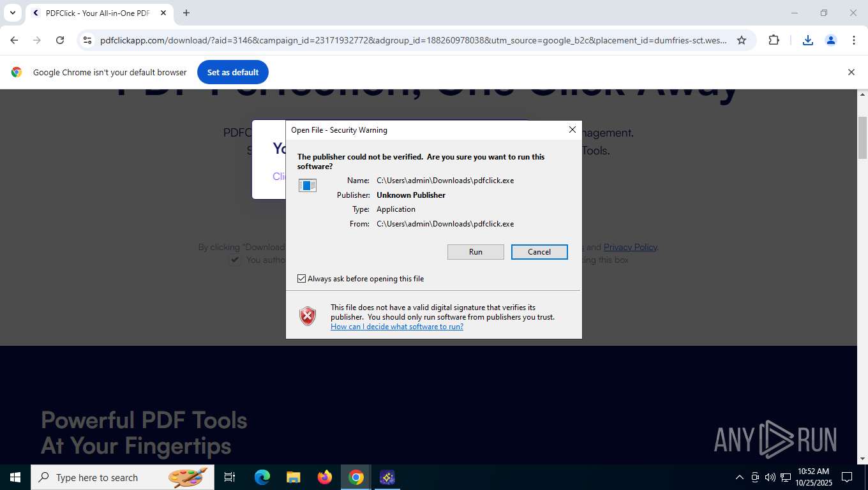Open the notification center icon

[x=847, y=477]
